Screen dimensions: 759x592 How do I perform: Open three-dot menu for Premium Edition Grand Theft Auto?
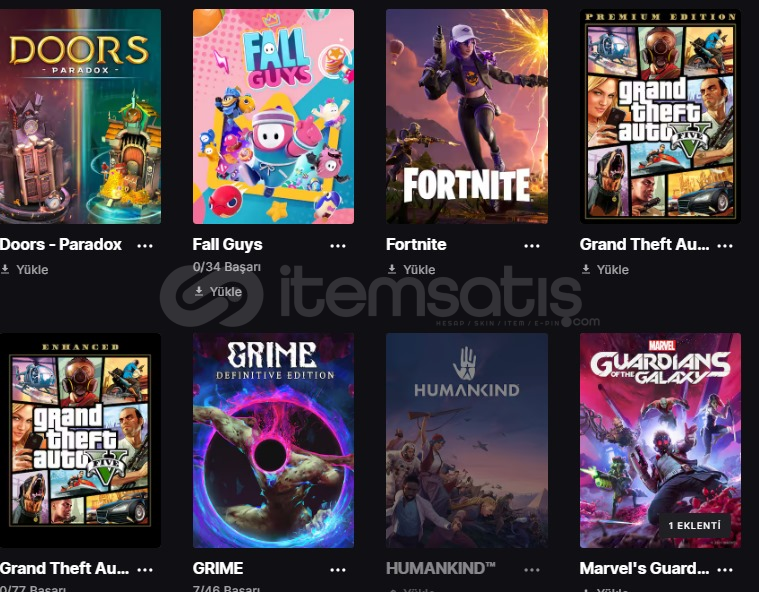pos(725,246)
